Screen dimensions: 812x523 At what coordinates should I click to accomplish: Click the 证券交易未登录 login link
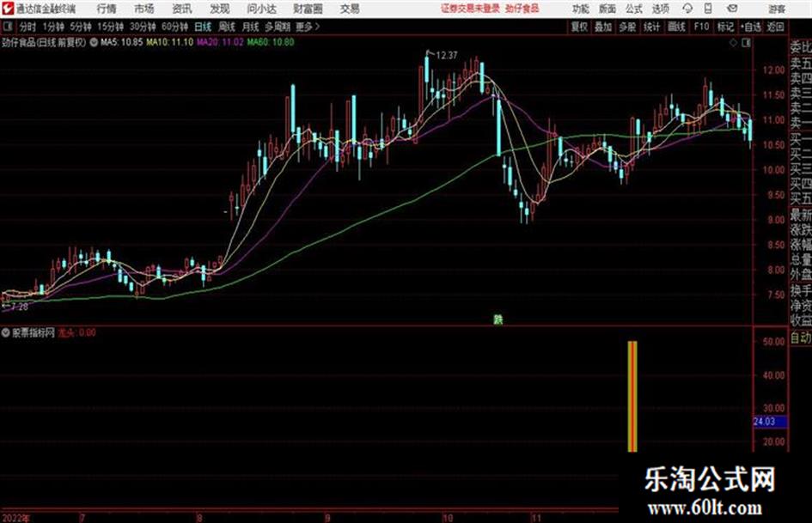click(470, 9)
